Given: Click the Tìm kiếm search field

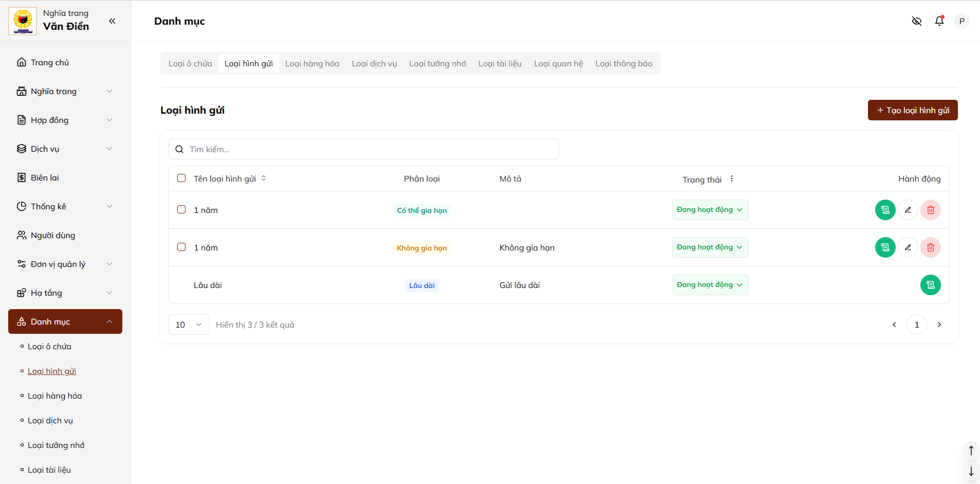Looking at the screenshot, I should 370,149.
